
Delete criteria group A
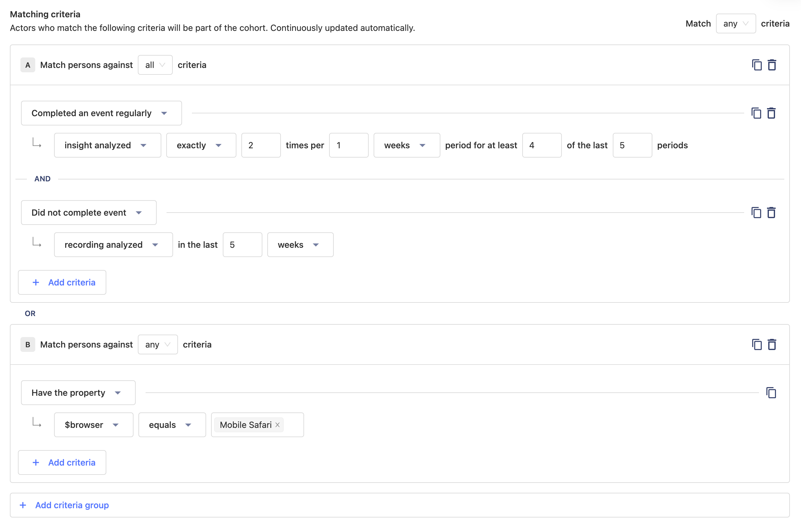coord(772,65)
